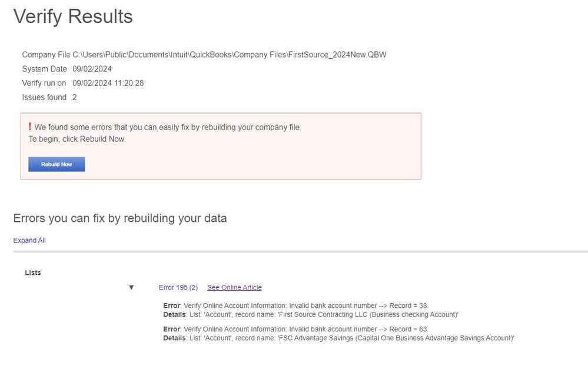This screenshot has width=588, height=382.
Task: Click the 'We found some errors' message
Action: pos(168,127)
